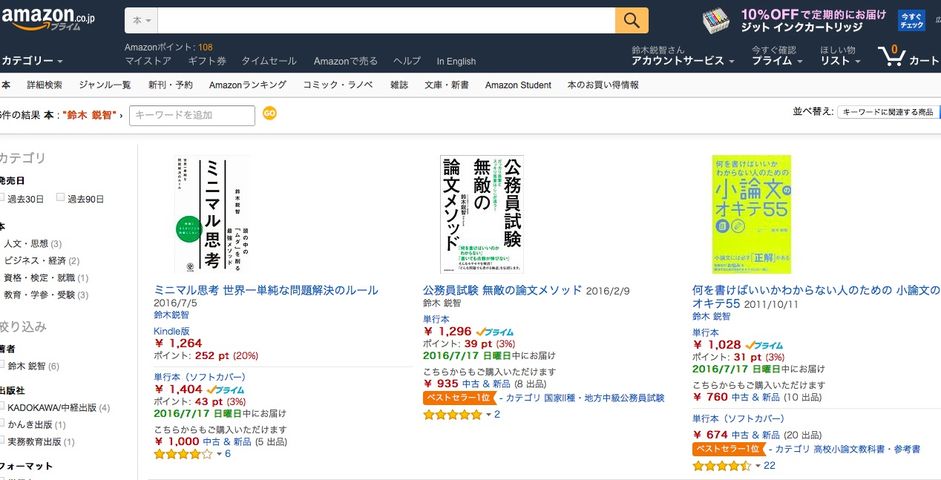Click 単行本（ソフトカバー） link under ミニマル思考
Image resolution: width=941 pixels, height=480 pixels.
199,377
